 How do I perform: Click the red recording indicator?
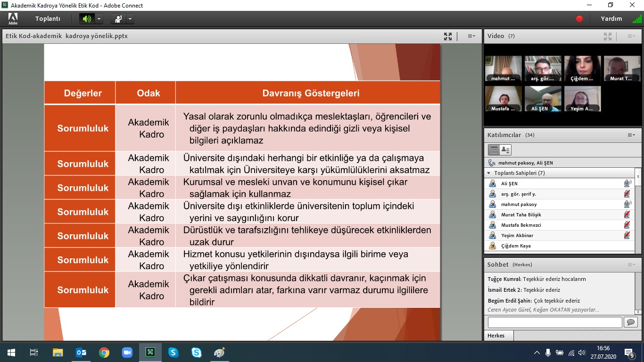click(579, 19)
